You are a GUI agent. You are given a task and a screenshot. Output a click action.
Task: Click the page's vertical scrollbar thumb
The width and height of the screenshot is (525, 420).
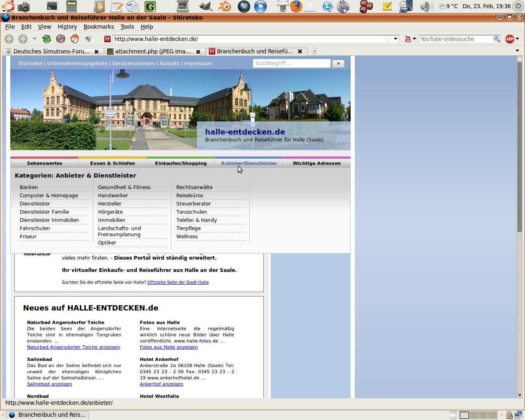pos(520,146)
